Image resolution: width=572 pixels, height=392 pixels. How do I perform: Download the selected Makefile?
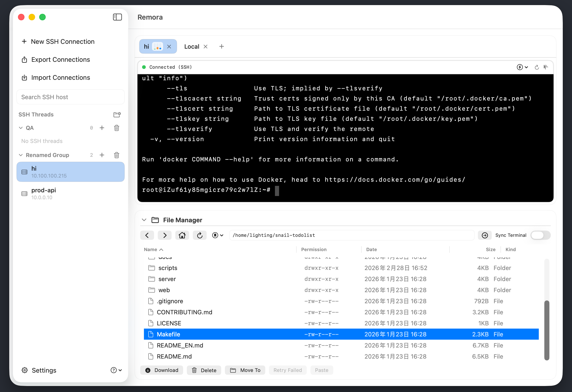[161, 370]
